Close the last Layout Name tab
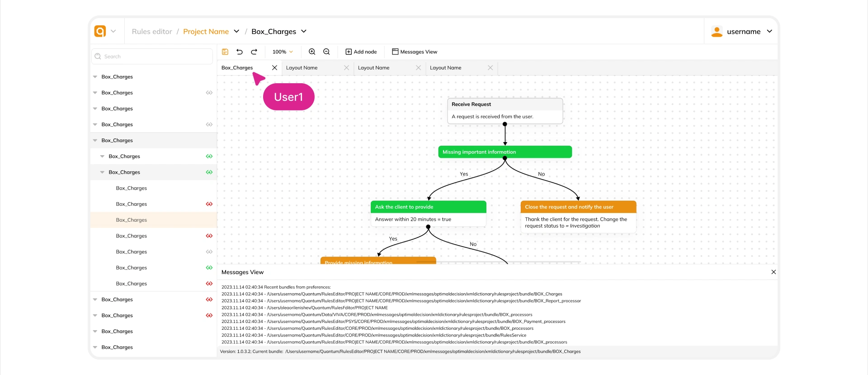The width and height of the screenshot is (868, 375). point(491,68)
